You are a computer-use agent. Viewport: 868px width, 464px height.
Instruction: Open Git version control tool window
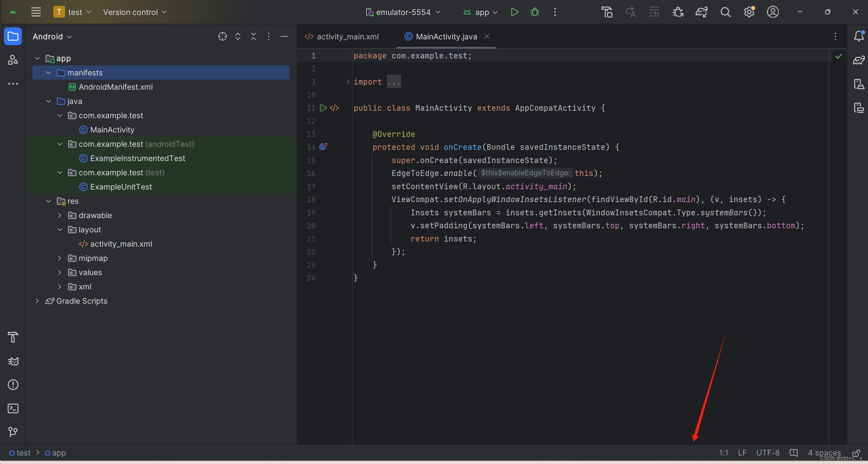13,432
